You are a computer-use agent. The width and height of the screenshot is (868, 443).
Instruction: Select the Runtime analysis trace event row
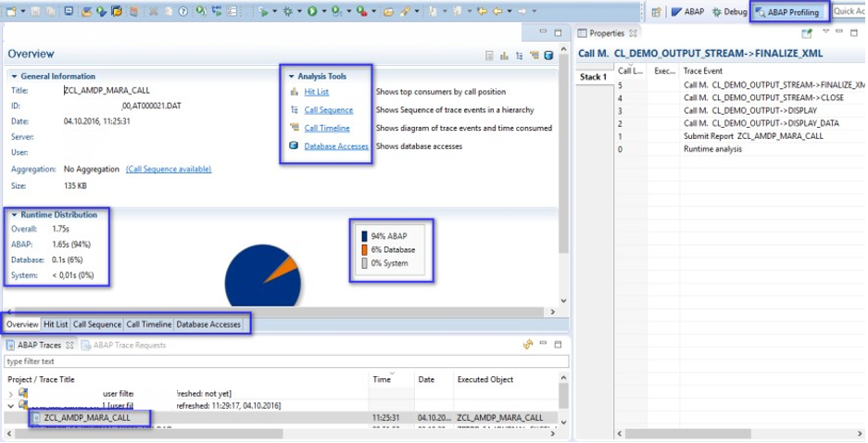(x=739, y=149)
